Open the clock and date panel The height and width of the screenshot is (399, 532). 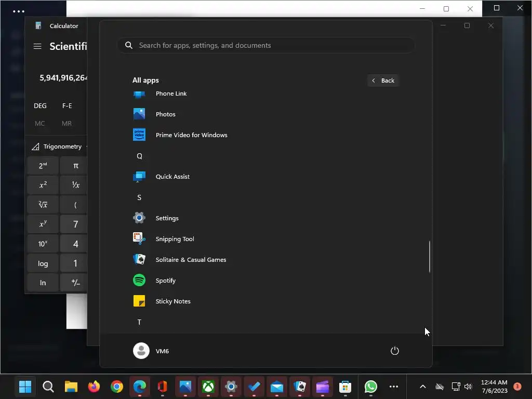click(x=495, y=387)
